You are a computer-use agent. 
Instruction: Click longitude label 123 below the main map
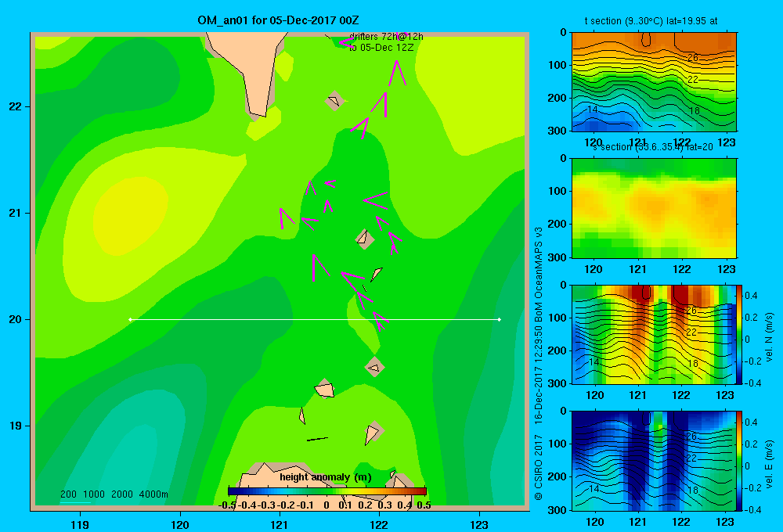[479, 524]
